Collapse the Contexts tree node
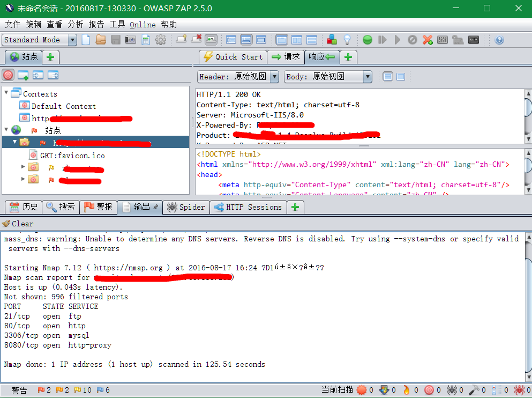Viewport: 532px width, 398px height. [6, 92]
